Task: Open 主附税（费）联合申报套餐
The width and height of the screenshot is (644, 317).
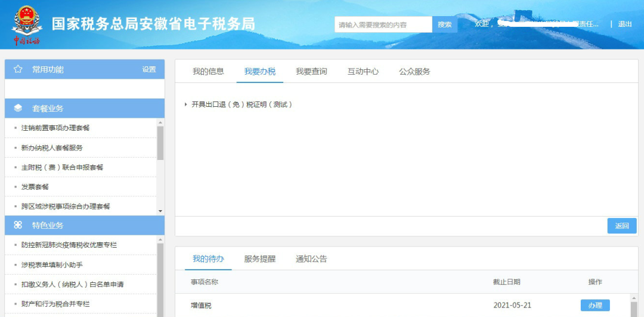Action: [x=62, y=167]
